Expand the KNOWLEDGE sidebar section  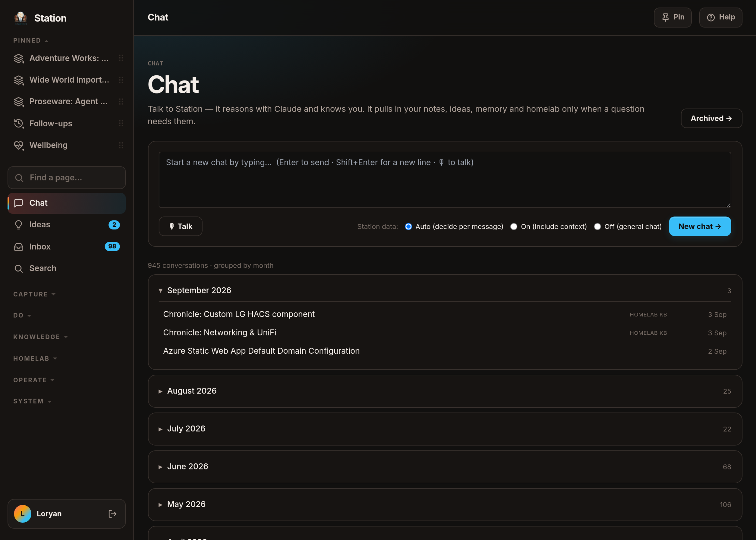pos(40,337)
